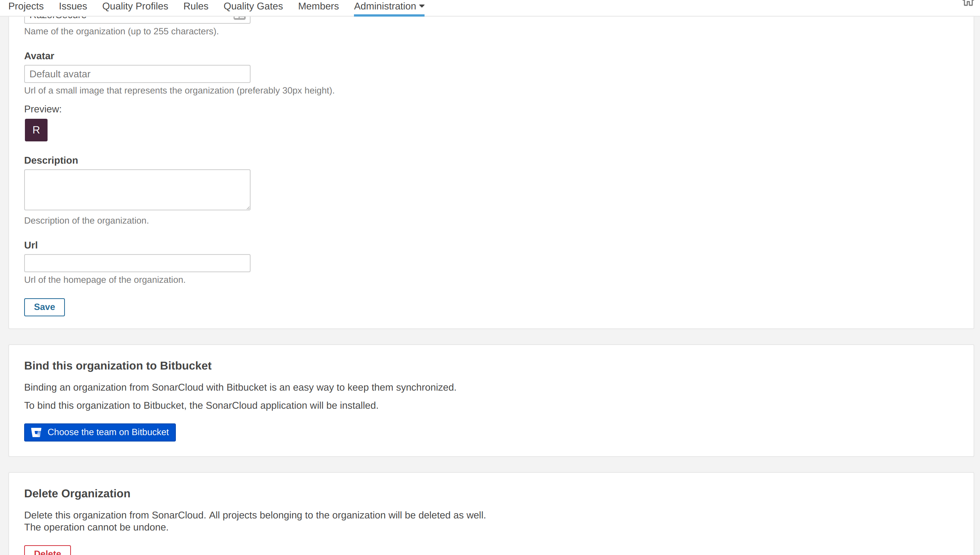The height and width of the screenshot is (555, 980).
Task: Click inside the Description text area
Action: (x=137, y=189)
